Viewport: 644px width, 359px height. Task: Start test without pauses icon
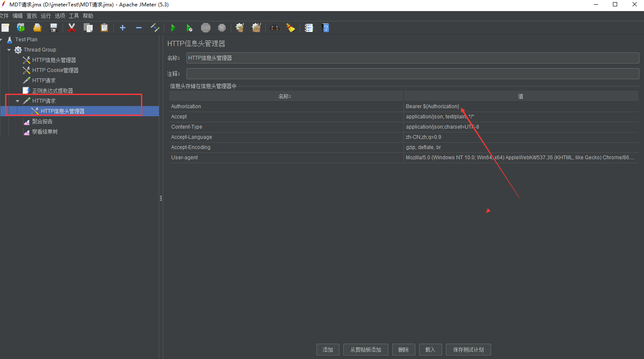pos(189,28)
